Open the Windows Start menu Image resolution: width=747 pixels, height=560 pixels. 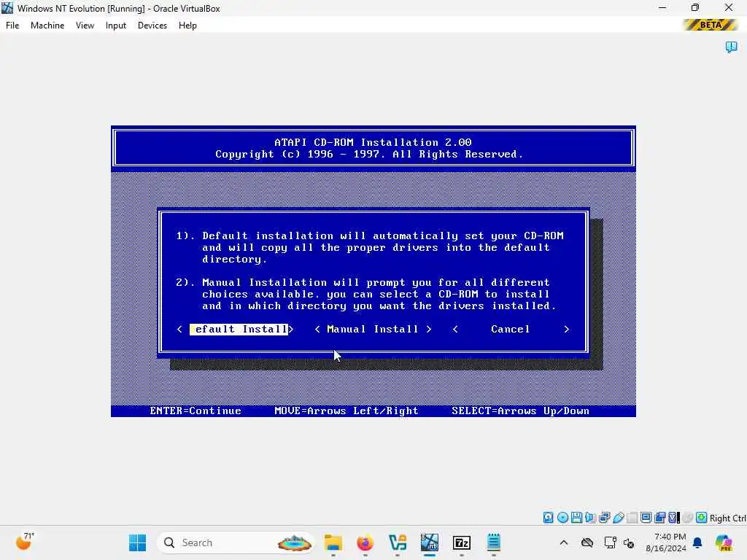[138, 542]
